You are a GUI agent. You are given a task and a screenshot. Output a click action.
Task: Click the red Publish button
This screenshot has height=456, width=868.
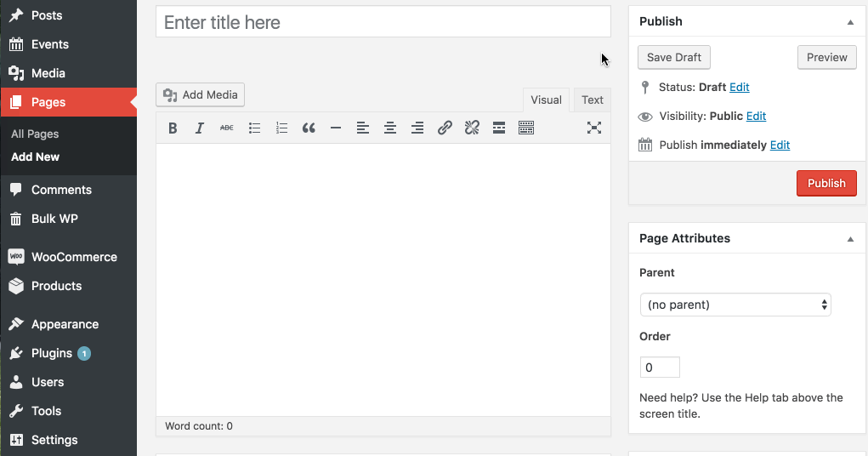826,183
